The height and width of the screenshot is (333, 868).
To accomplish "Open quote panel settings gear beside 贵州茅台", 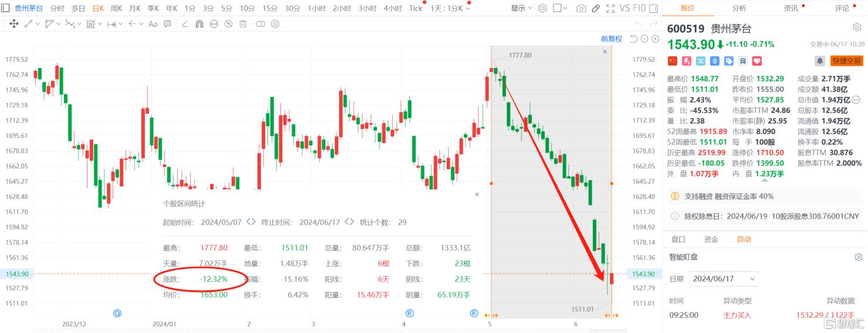I will pos(857,28).
